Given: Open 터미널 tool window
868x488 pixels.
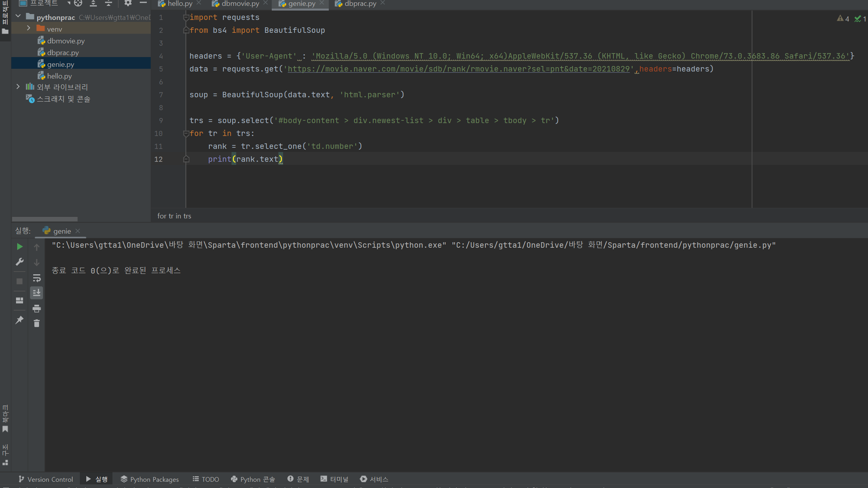Looking at the screenshot, I should (335, 479).
